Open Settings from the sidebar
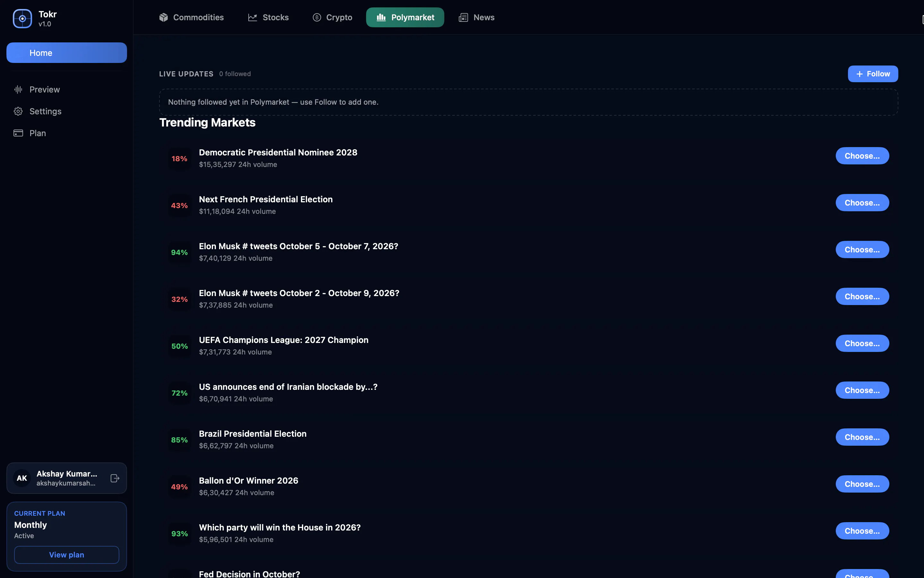The image size is (924, 578). coord(67,111)
